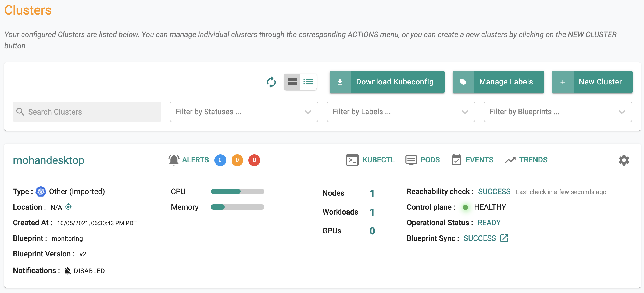Create a New Cluster
Image resolution: width=644 pixels, height=293 pixels.
592,82
